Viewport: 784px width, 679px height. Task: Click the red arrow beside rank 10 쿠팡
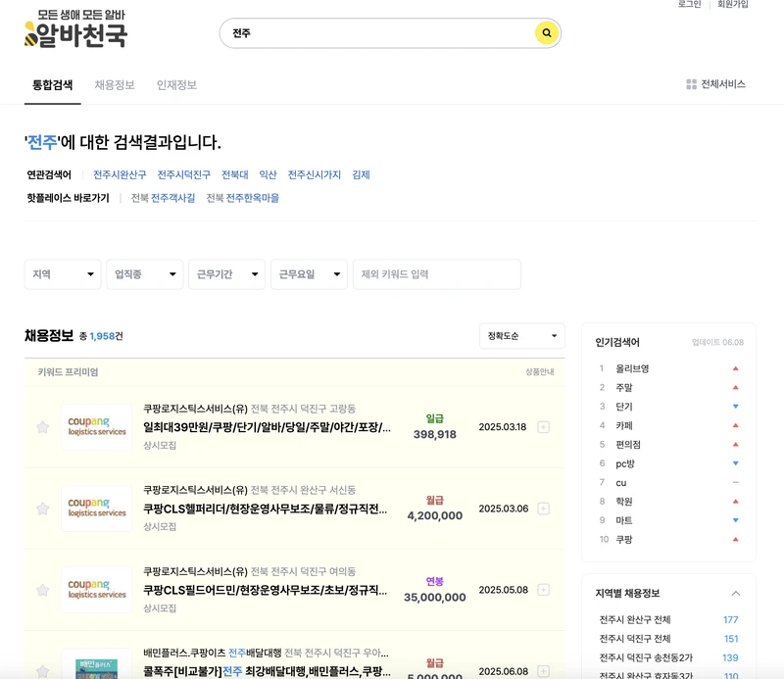[x=735, y=539]
